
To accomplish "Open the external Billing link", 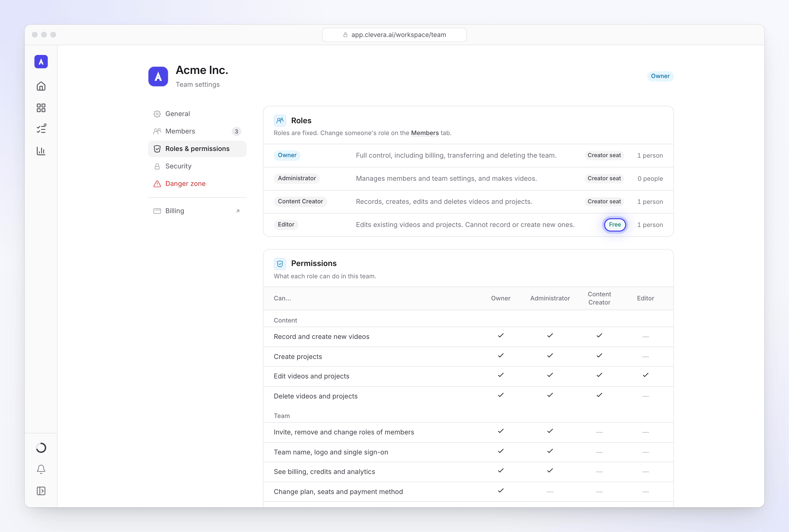I will (x=197, y=211).
